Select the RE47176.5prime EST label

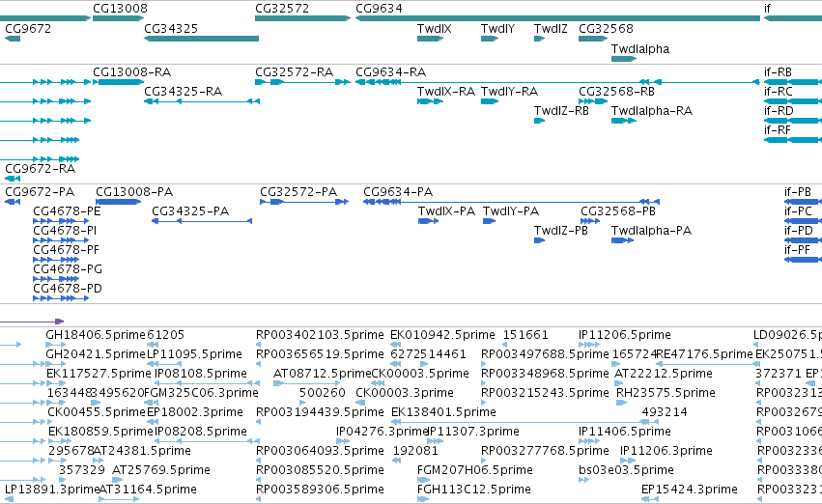pyautogui.click(x=704, y=354)
